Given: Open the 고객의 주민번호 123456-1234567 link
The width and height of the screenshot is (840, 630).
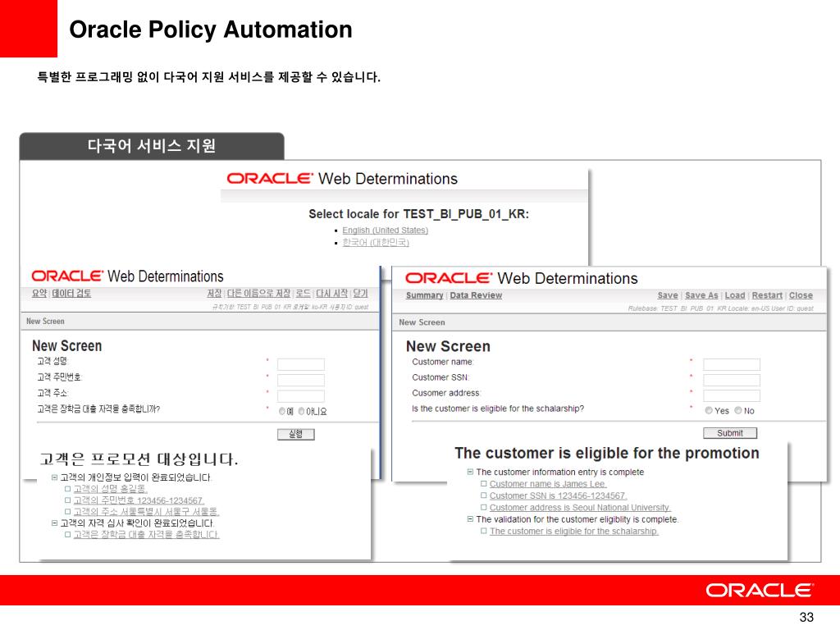Looking at the screenshot, I should click(139, 500).
